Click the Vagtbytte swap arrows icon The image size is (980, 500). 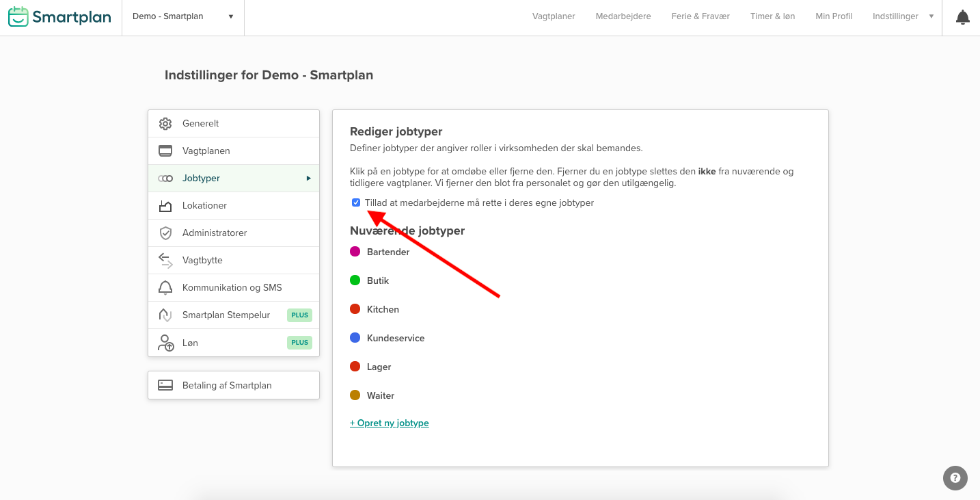point(165,261)
